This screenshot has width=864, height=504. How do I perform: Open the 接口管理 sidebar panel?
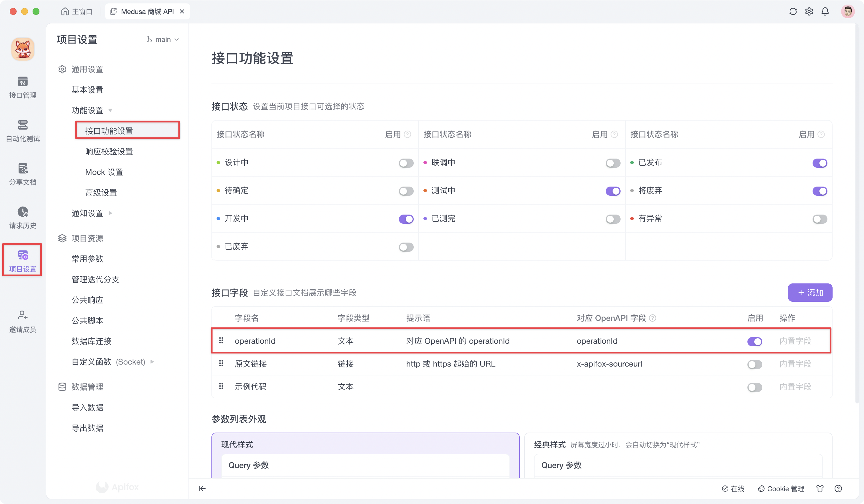coord(22,87)
